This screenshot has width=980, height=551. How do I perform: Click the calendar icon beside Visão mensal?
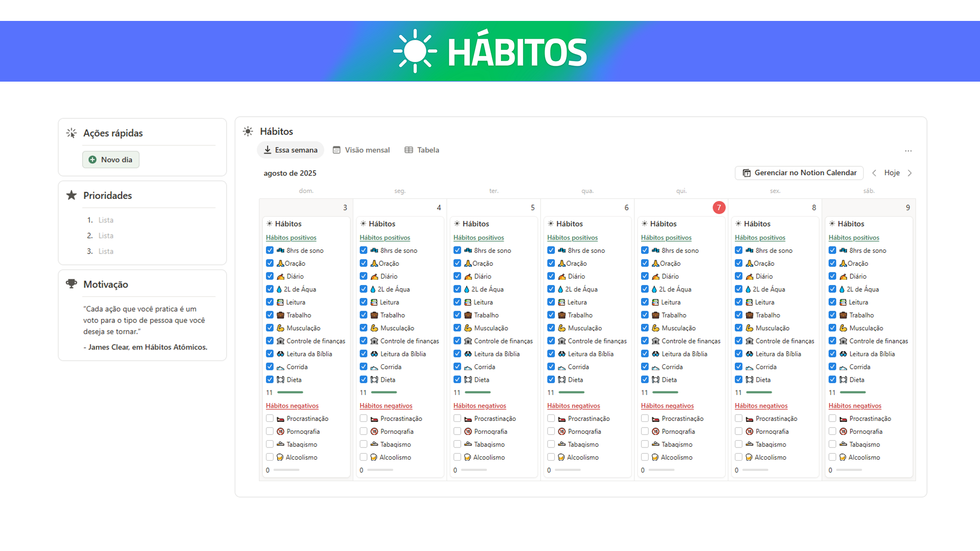pyautogui.click(x=337, y=149)
